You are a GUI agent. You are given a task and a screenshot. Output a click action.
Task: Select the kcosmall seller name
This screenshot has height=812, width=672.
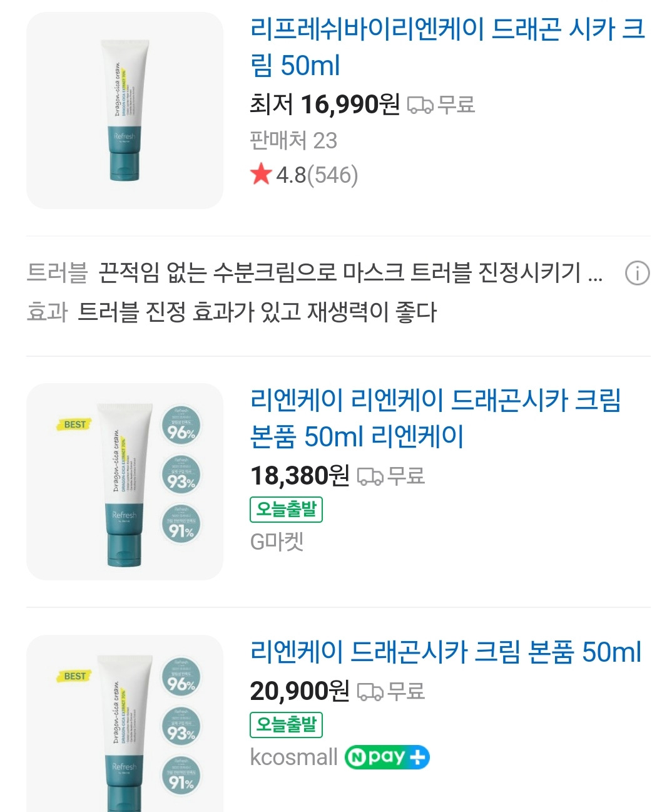293,758
